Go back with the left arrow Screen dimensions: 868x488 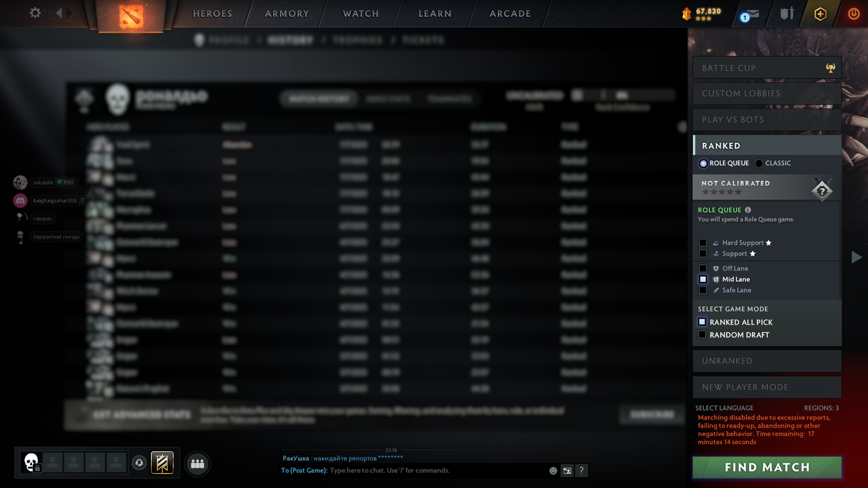[59, 13]
